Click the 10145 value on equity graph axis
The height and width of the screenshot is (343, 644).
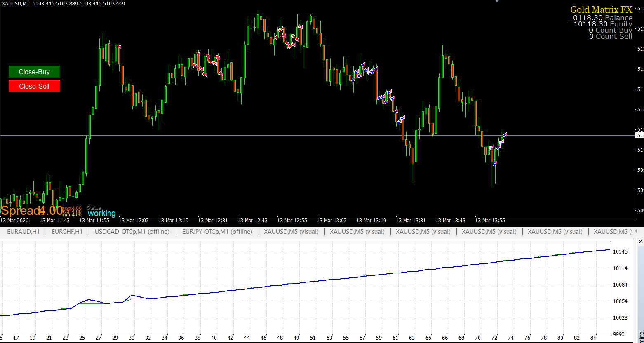pos(620,252)
